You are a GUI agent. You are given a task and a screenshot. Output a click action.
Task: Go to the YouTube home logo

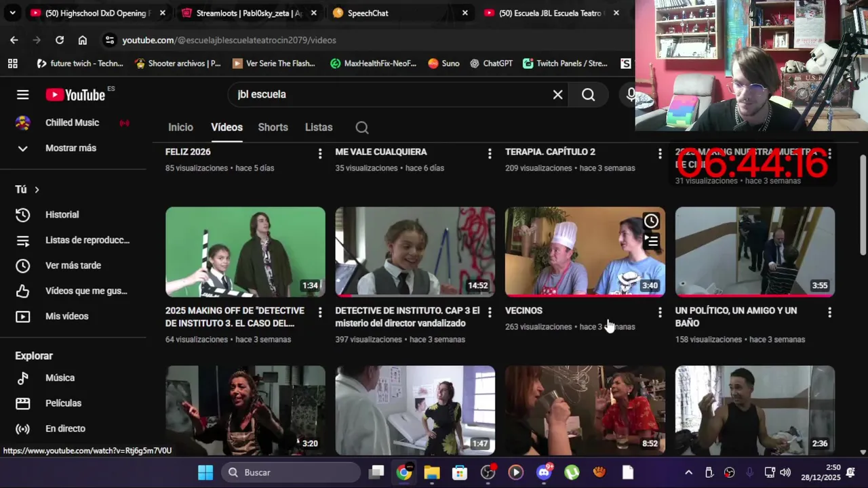(x=75, y=95)
